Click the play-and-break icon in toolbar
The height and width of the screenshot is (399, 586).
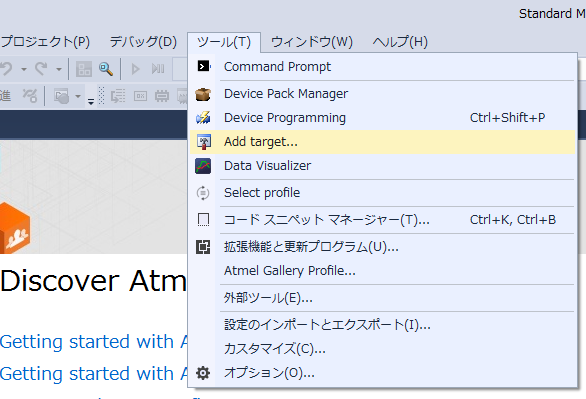point(158,69)
